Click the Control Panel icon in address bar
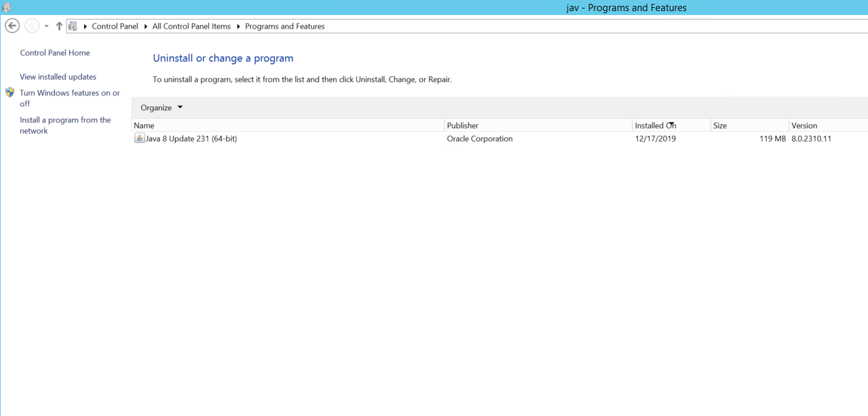The image size is (868, 416). (73, 26)
